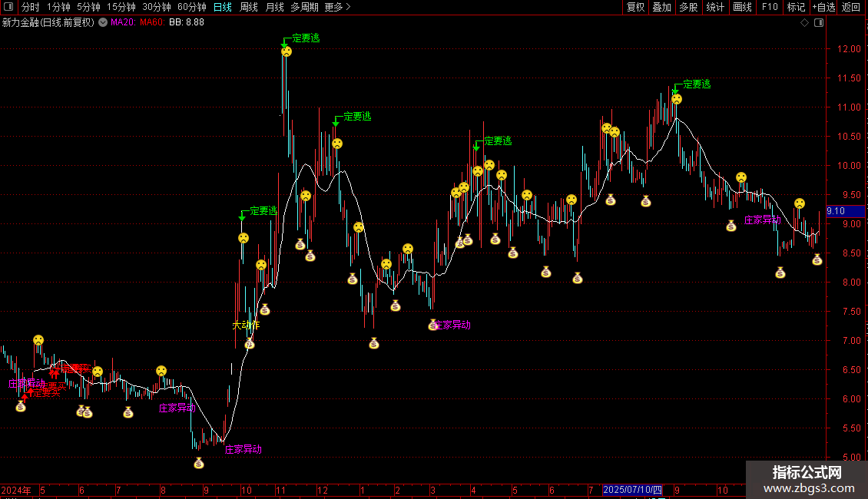
Task: Click the MA20 indicator label
Action: pyautogui.click(x=123, y=22)
